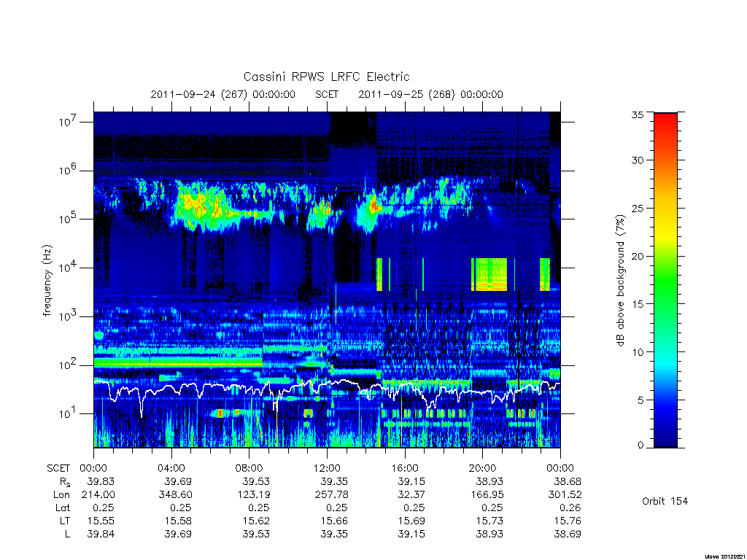Click the plot title Cassini RPWS LRFC Electric
The image size is (747, 560).
click(x=326, y=77)
